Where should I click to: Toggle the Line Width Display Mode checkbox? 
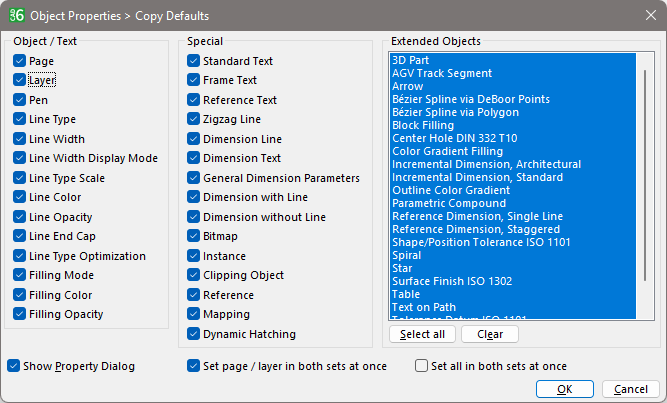pyautogui.click(x=20, y=158)
